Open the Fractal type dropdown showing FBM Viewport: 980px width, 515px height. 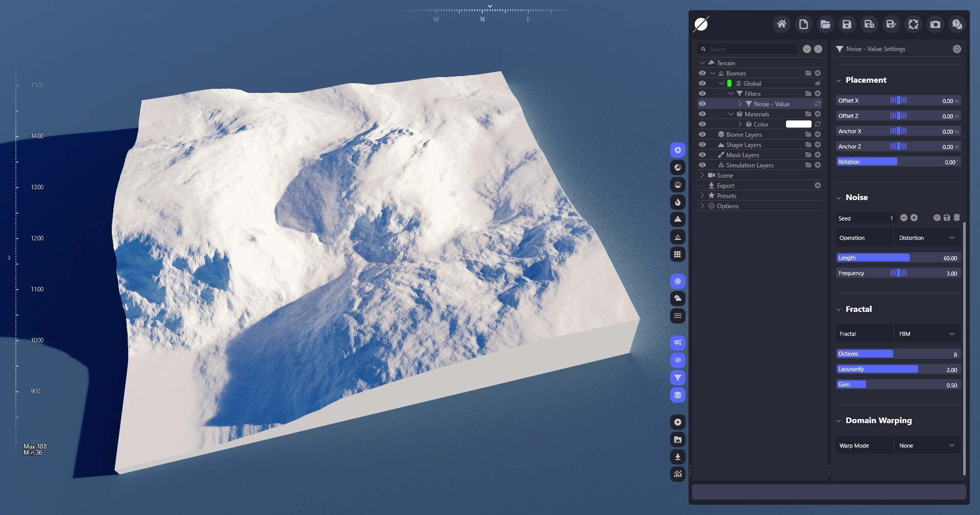point(926,334)
